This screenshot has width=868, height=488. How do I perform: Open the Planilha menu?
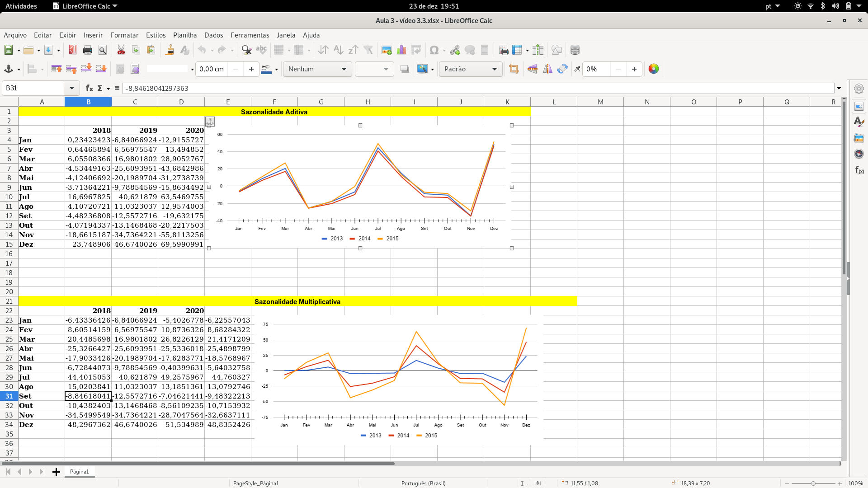point(185,35)
